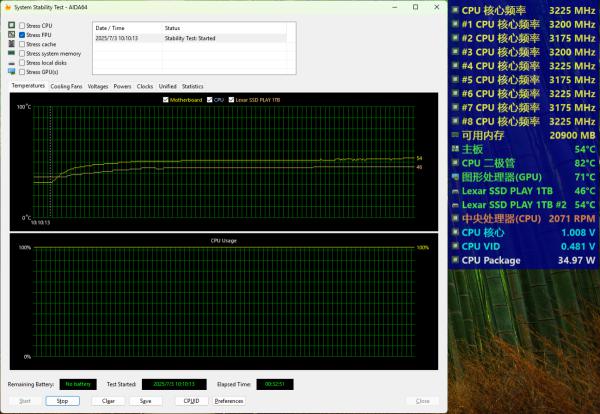This screenshot has height=414, width=600.
Task: Switch to the Cooling Fans tab
Action: tap(66, 86)
